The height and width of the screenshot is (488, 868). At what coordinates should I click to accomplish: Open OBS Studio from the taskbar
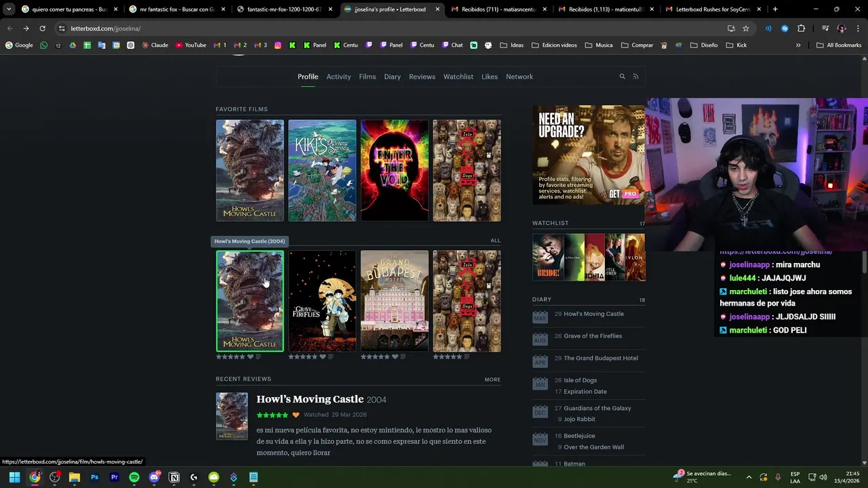coord(54,477)
